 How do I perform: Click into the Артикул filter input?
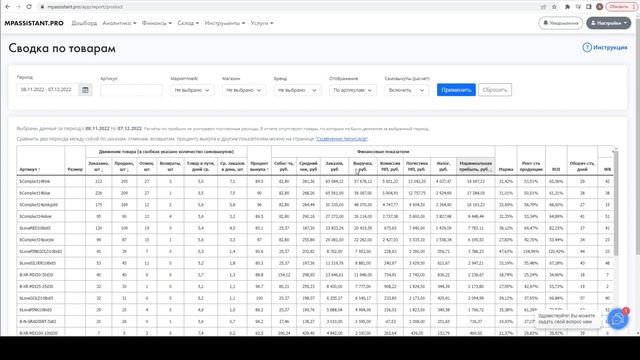pos(131,90)
